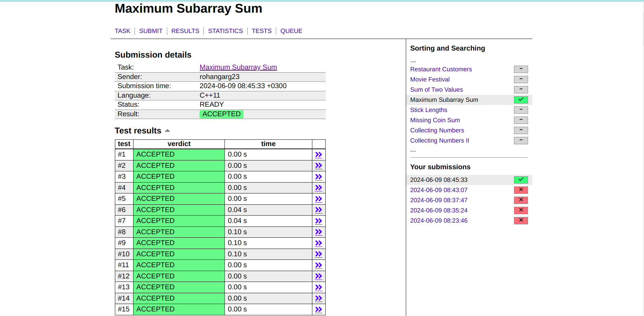Click the C++11 language value
The image size is (644, 316).
210,95
